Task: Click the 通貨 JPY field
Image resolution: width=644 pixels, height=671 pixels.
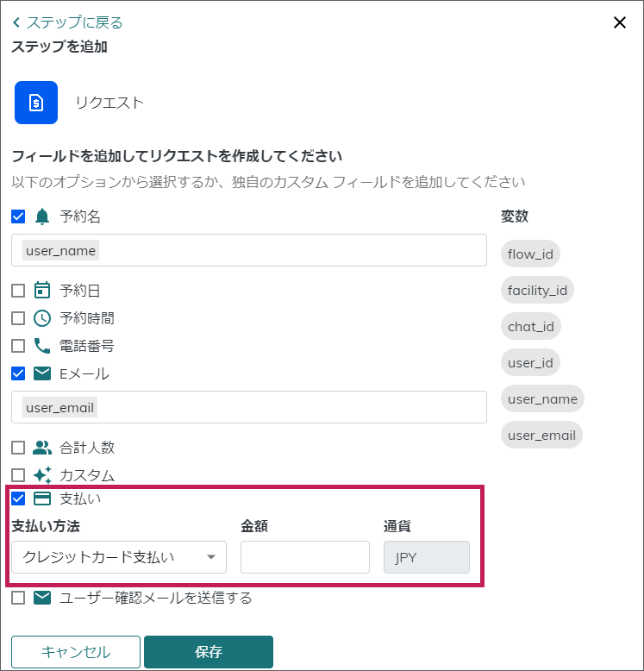Action: [426, 557]
